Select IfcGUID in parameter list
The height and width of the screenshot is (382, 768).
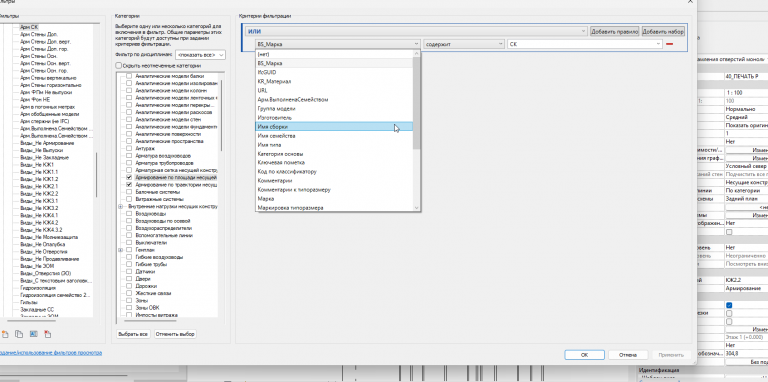334,72
